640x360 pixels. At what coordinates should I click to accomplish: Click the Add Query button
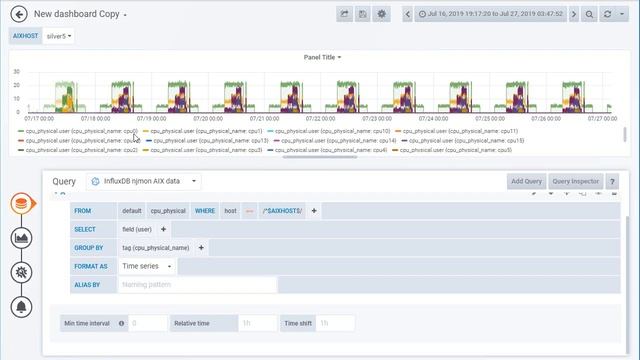pyautogui.click(x=527, y=181)
